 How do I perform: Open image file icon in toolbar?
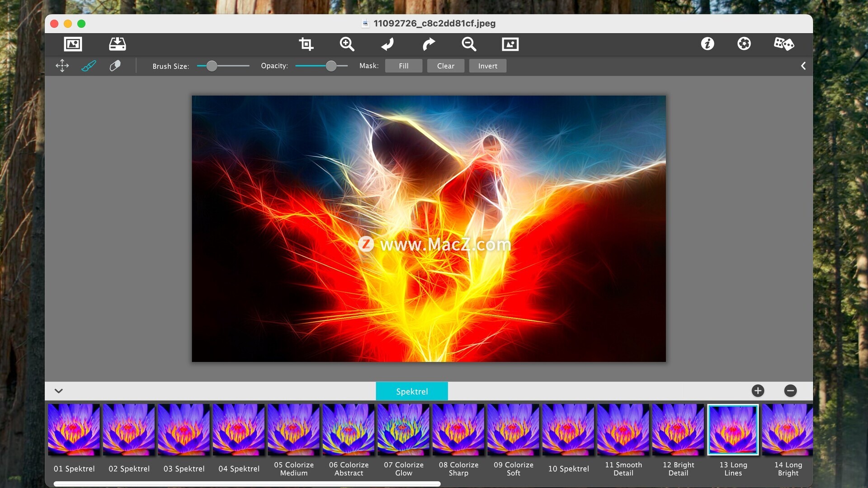(x=73, y=44)
